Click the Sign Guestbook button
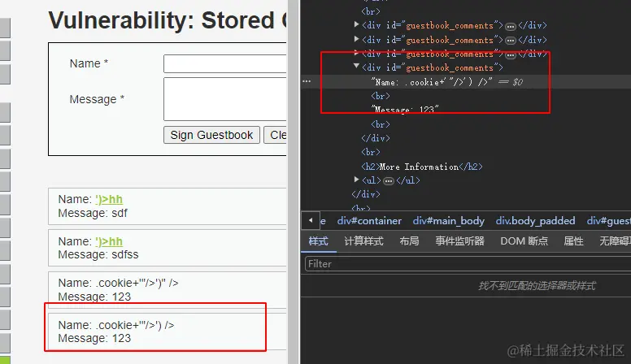This screenshot has width=631, height=364. [x=211, y=135]
